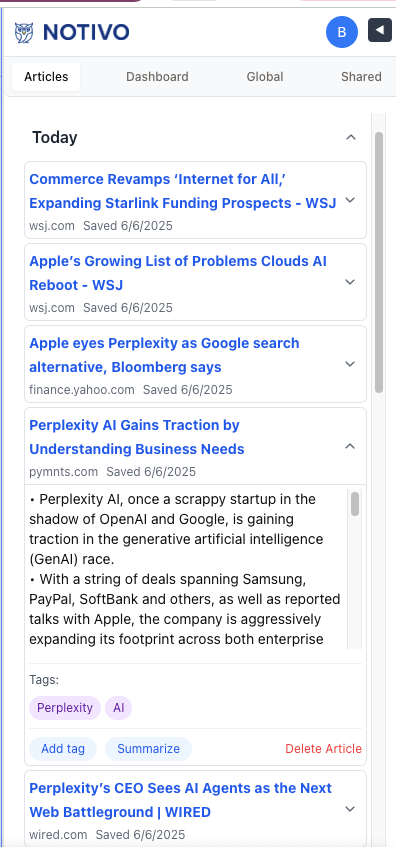
Task: Select the Articles tab
Action: (46, 77)
